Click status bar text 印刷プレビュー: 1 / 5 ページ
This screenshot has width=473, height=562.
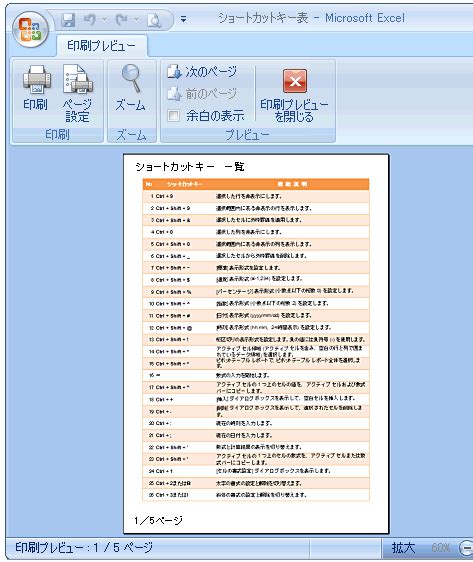coord(84,548)
